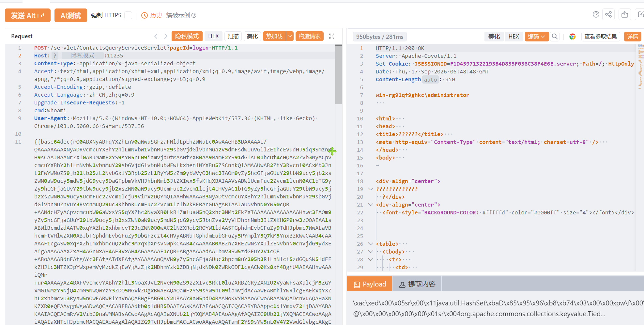Click the 构造请求 build request button
Screen dimensions: 644x325
point(310,36)
